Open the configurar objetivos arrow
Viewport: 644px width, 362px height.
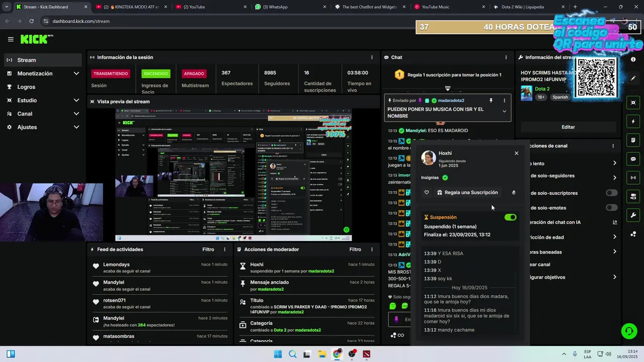pyautogui.click(x=614, y=277)
